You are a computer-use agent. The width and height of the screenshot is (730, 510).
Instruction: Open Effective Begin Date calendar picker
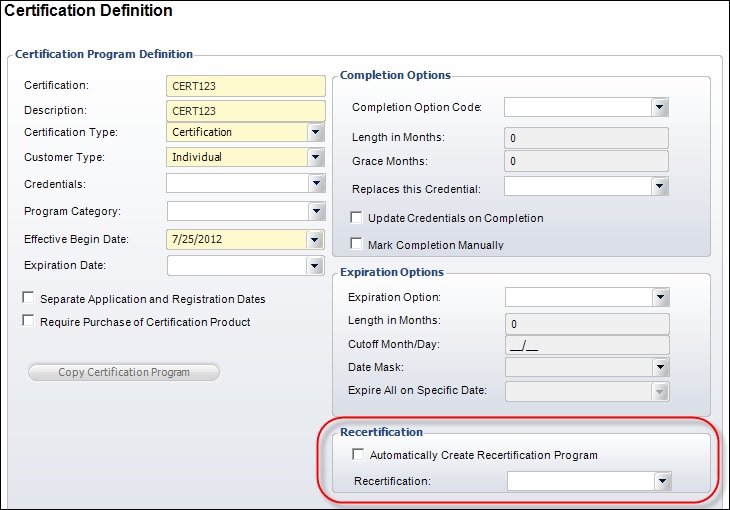tap(315, 240)
